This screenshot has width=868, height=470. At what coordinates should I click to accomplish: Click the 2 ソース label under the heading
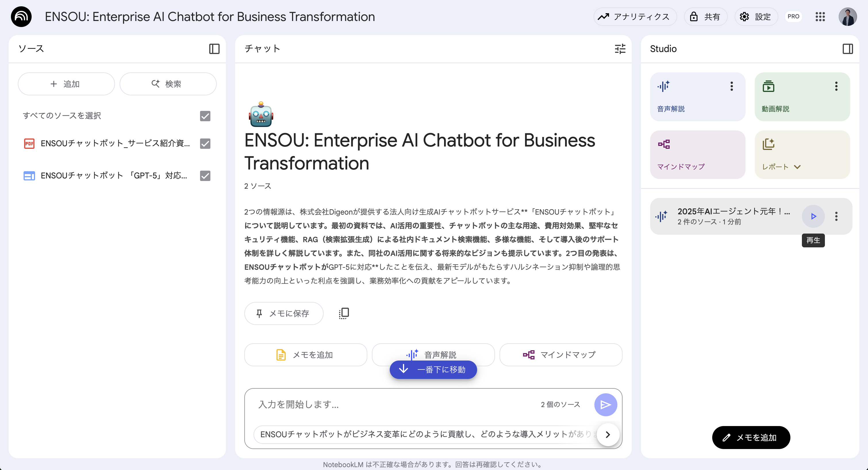[x=258, y=186]
